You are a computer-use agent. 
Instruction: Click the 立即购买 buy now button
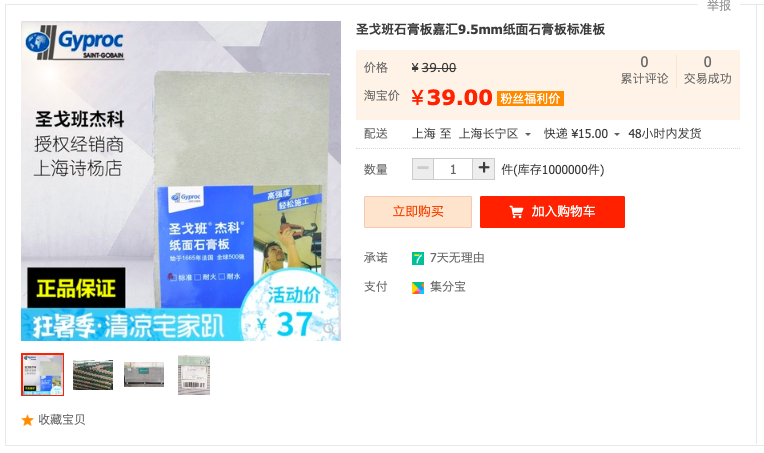coord(418,212)
